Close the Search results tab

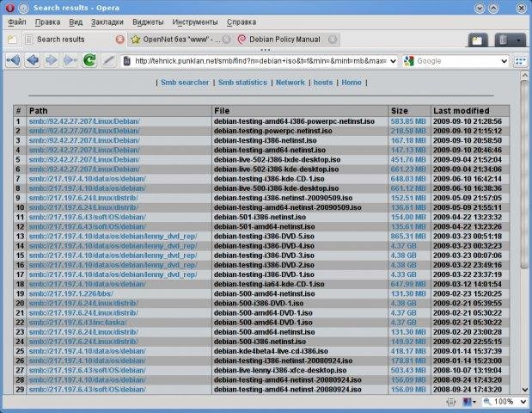pos(119,40)
